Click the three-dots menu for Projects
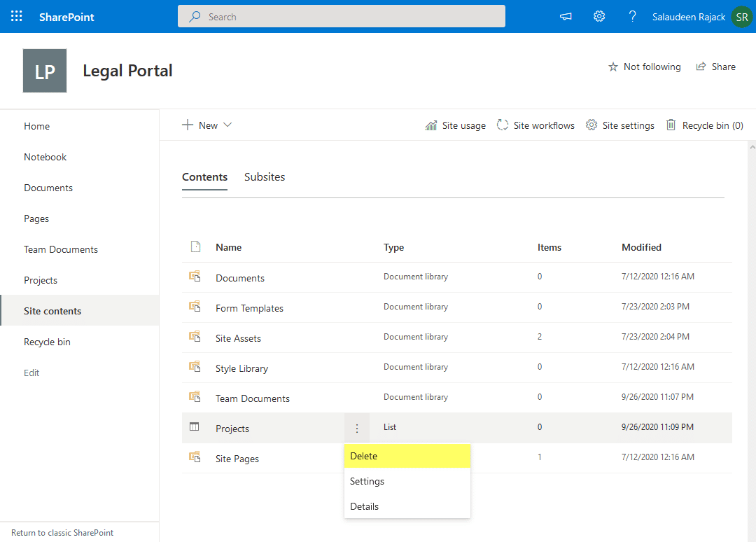The height and width of the screenshot is (542, 756). point(357,429)
